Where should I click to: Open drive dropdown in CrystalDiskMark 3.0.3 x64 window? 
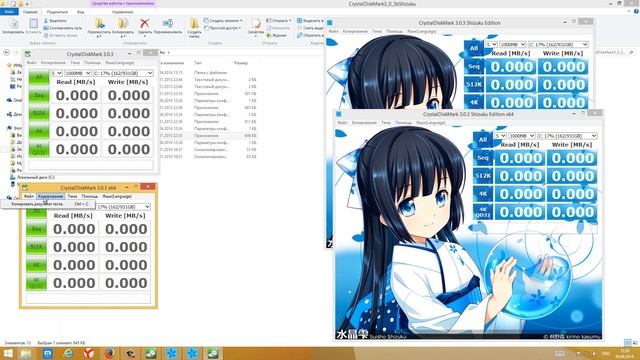(123, 207)
